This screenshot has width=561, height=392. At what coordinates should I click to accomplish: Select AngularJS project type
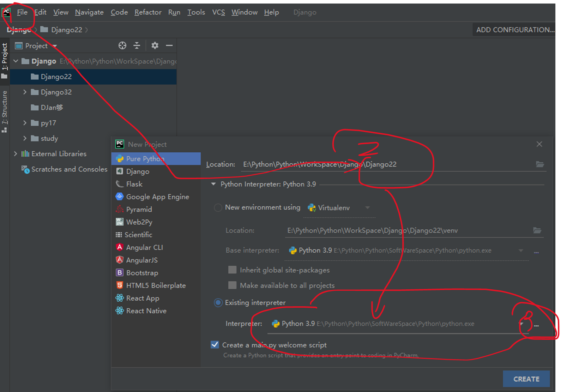pos(156,260)
